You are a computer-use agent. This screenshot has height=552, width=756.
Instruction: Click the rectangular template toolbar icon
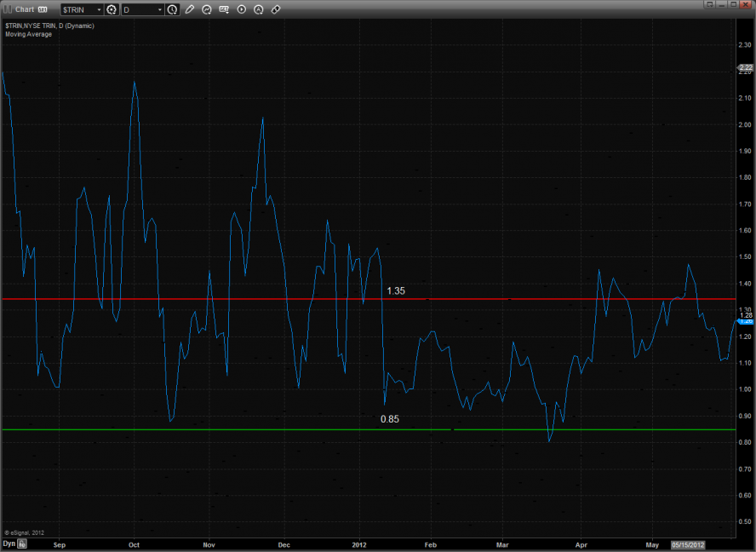(x=224, y=9)
